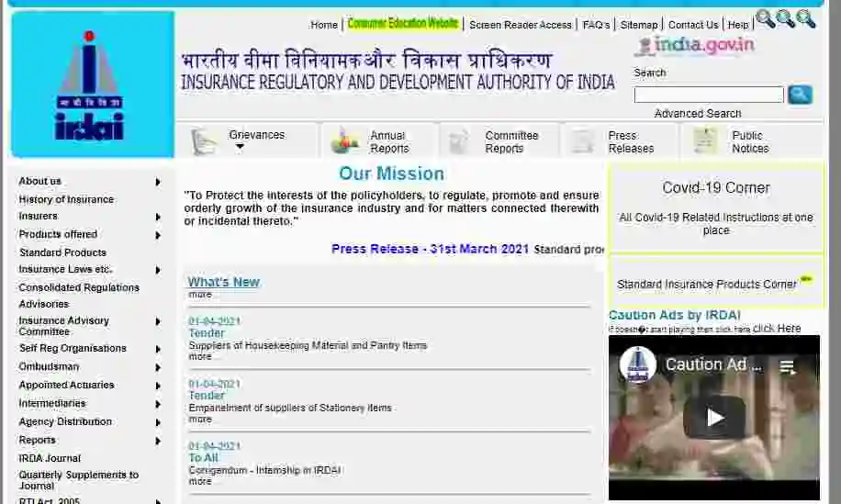The image size is (841, 504).
Task: Open Quarterly Supplements to Journal
Action: [x=78, y=480]
